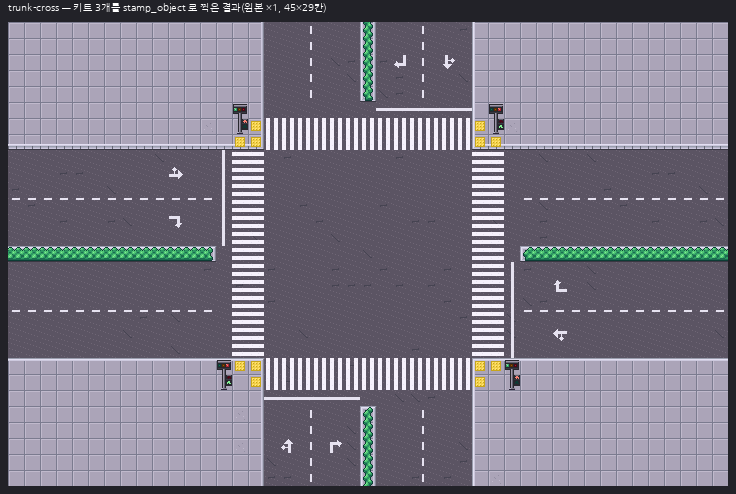Select the straight-branch arrow on south road

click(x=287, y=446)
